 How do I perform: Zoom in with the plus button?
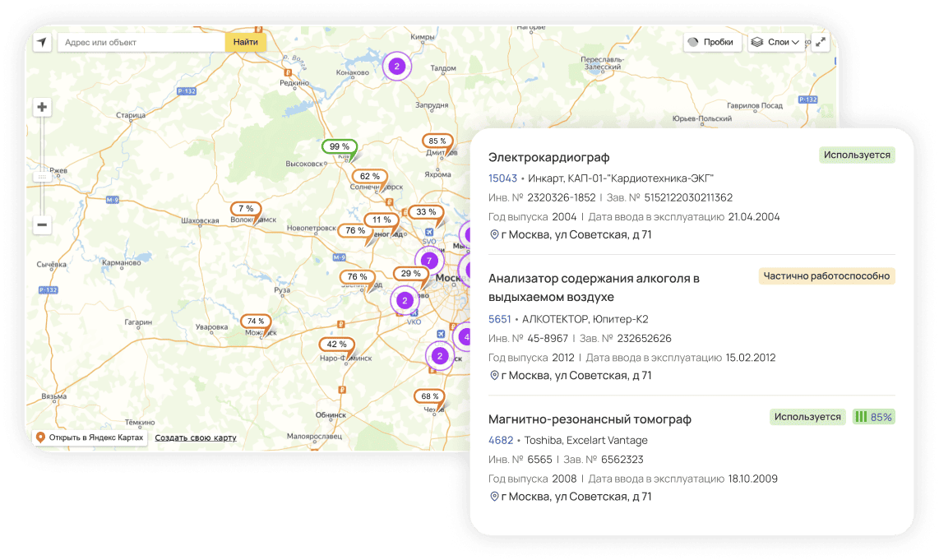(42, 107)
